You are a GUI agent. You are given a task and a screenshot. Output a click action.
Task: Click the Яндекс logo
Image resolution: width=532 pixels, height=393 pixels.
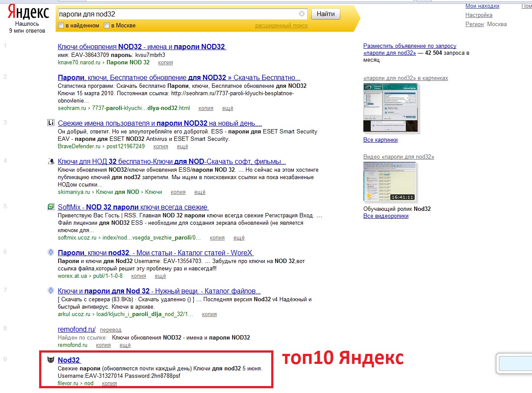click(x=29, y=13)
